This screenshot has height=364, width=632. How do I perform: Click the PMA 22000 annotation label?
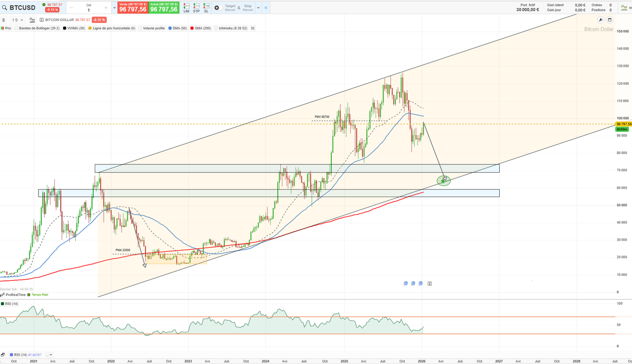123,250
